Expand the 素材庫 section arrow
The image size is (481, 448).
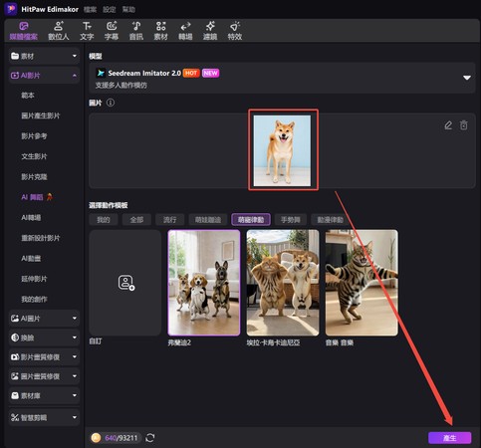tap(75, 395)
